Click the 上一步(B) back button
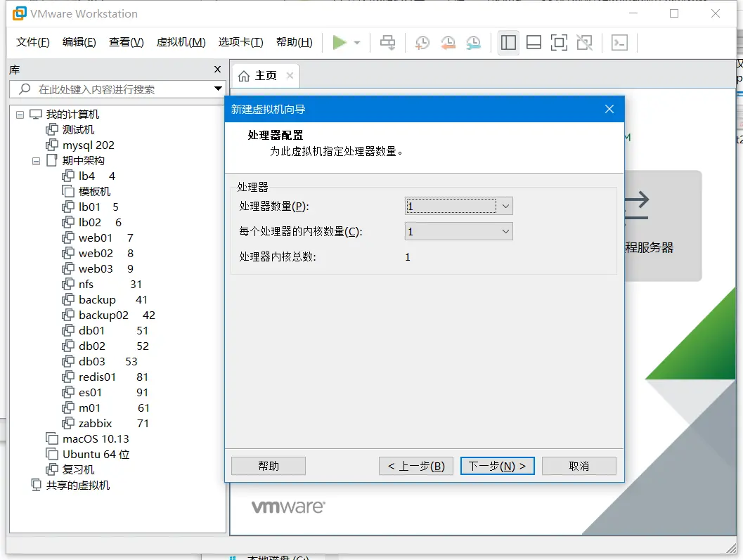This screenshot has width=743, height=560. (x=416, y=466)
